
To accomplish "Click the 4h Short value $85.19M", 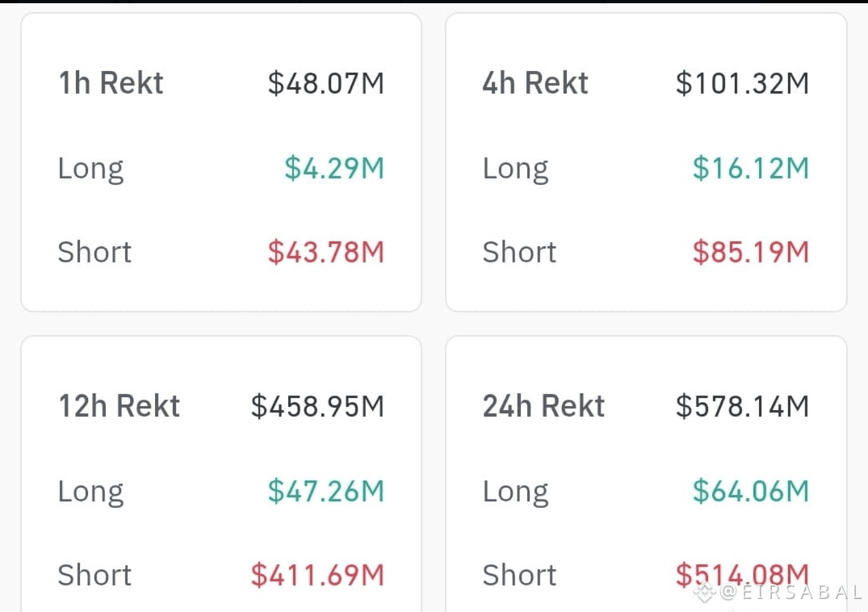I will pyautogui.click(x=751, y=252).
